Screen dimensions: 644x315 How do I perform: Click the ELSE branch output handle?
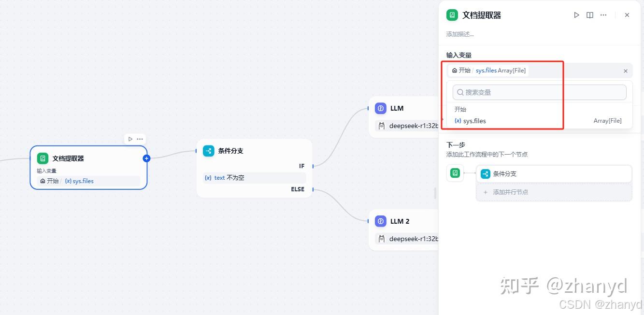coord(313,189)
